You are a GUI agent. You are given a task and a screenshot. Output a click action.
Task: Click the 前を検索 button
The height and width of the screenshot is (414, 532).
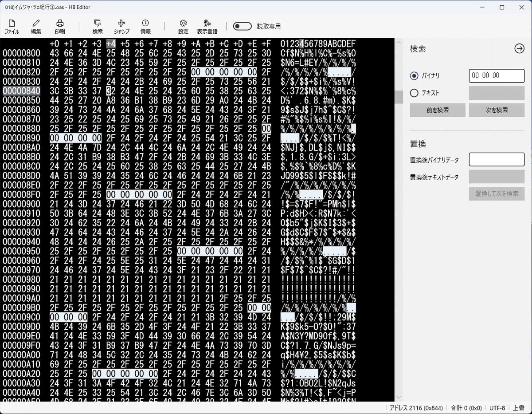click(438, 110)
